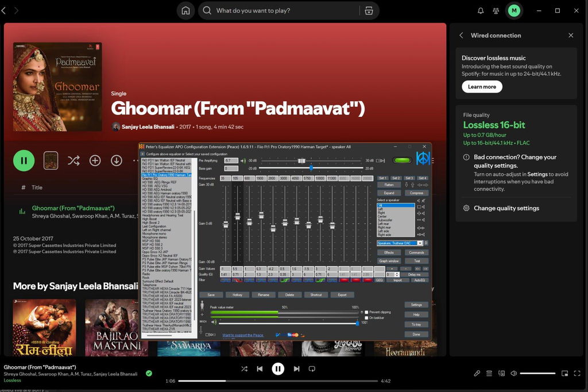This screenshot has height=392, width=588.
Task: Click the Learn more button for lossless
Action: pos(482,87)
